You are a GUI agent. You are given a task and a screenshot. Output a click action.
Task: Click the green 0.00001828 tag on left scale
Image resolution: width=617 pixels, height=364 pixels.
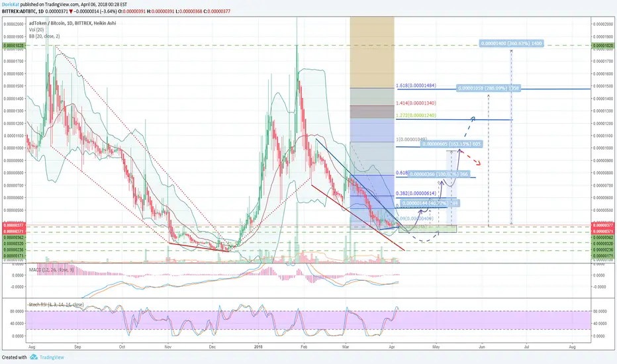[x=13, y=46]
